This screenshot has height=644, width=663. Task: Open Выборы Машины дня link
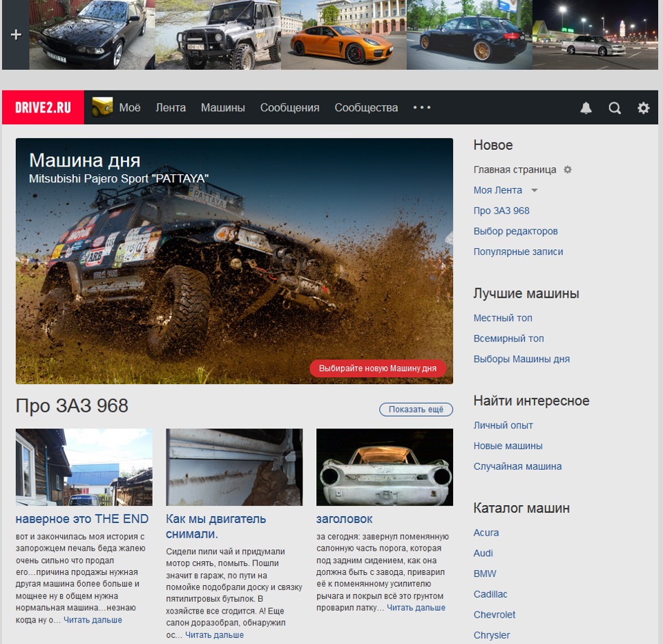521,359
